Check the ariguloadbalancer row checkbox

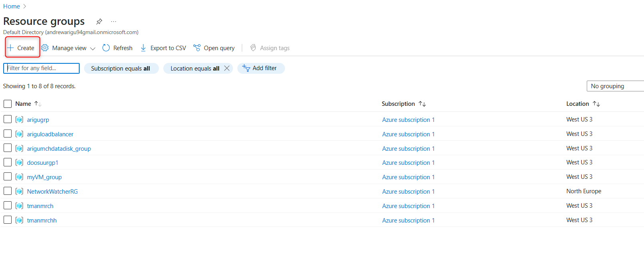(x=8, y=134)
